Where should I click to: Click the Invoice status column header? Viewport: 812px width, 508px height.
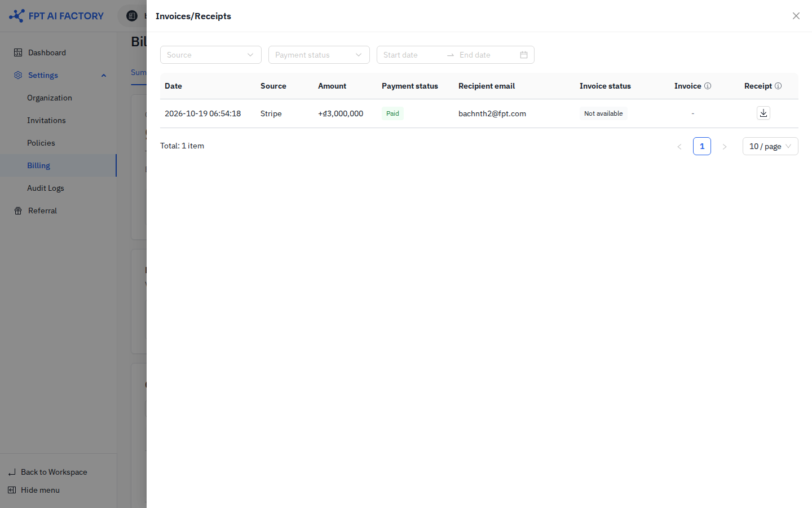[605, 86]
